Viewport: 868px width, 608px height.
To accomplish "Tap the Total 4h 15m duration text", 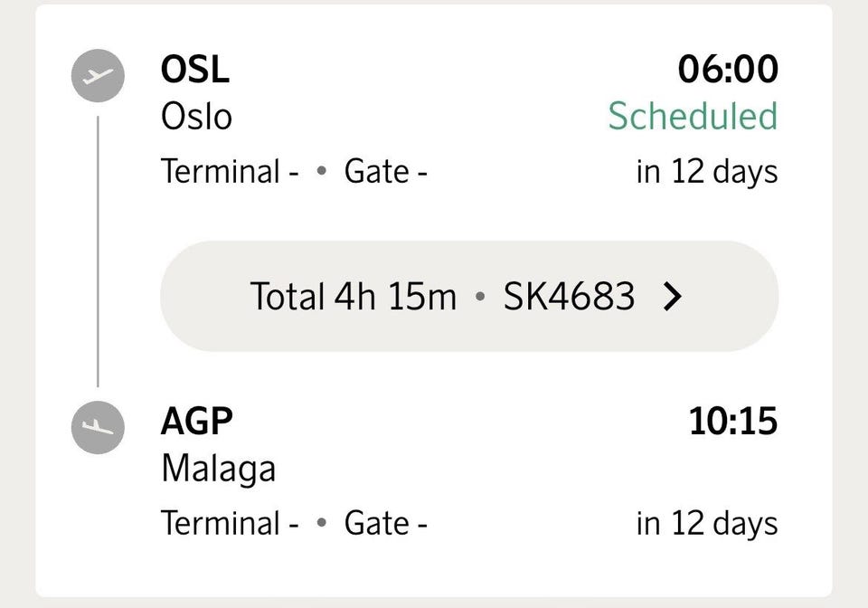I will click(354, 296).
